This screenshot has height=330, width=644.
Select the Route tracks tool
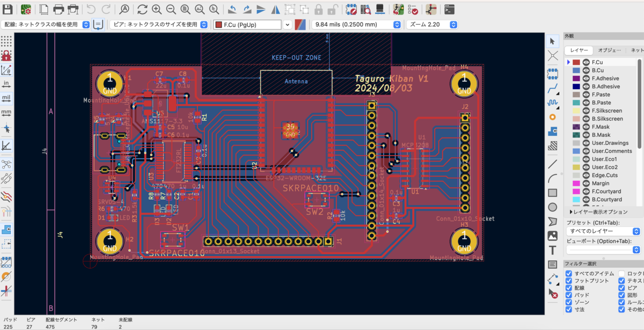pyautogui.click(x=552, y=87)
